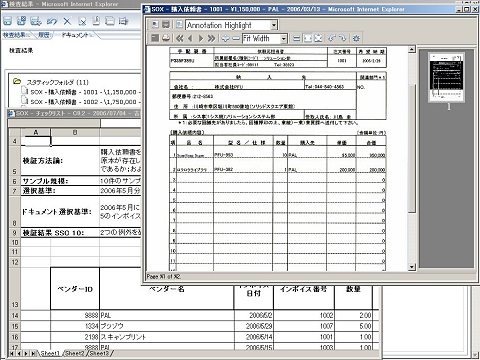Viewport: 480px width, 360px height.
Task: Open the Fit Width zoom dropdown
Action: [283, 38]
